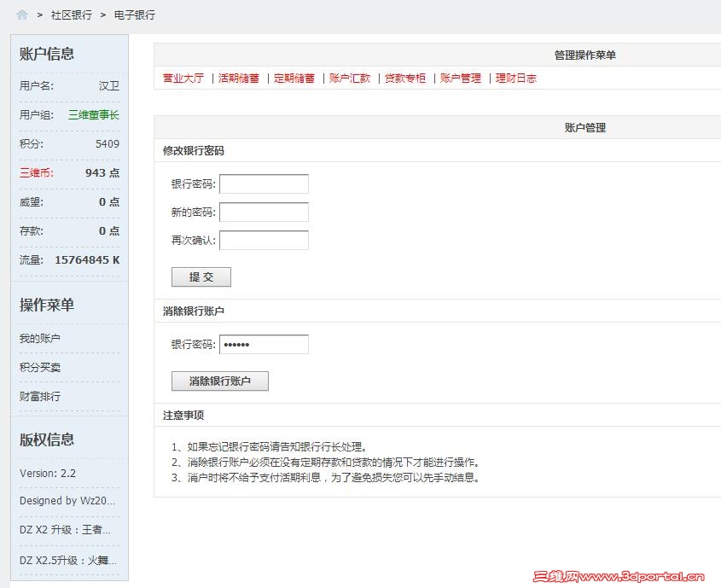The height and width of the screenshot is (588, 721).
Task: Click the 消除银行账户 button
Action: (x=220, y=381)
